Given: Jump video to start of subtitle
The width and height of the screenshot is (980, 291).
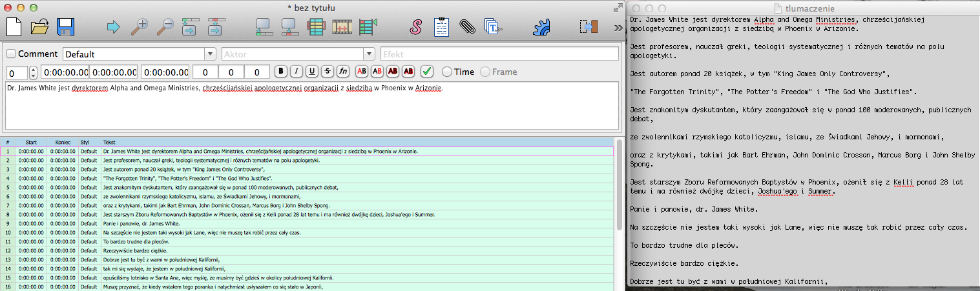Looking at the screenshot, I should (191, 27).
